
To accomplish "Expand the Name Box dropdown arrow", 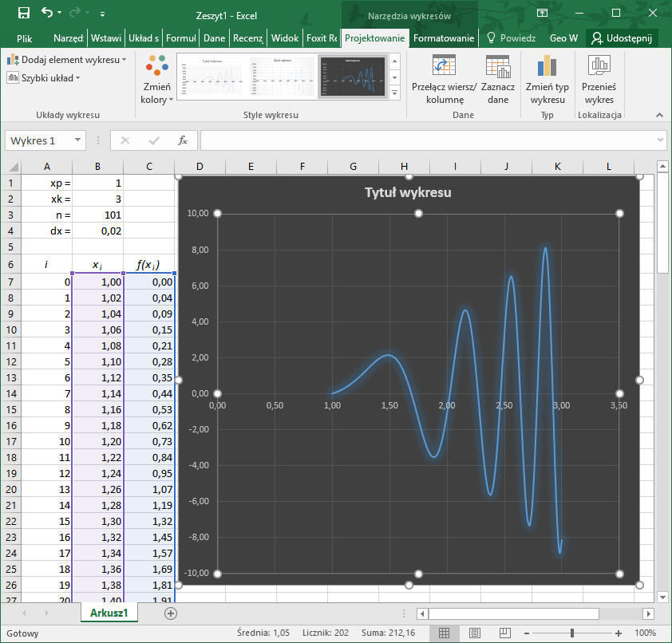I will [x=77, y=140].
